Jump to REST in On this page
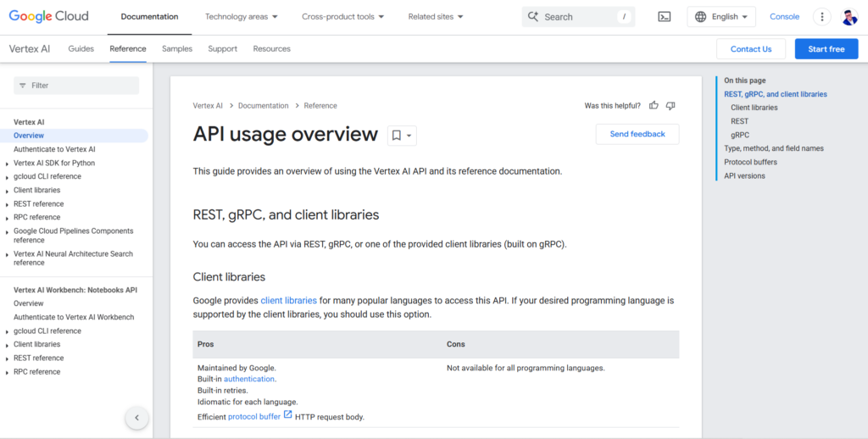This screenshot has height=439, width=868. pos(739,121)
